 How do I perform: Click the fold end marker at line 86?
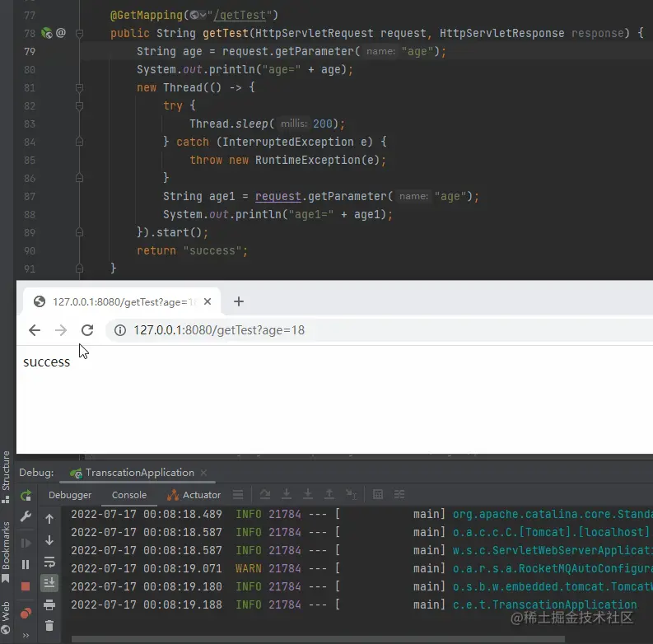coord(80,178)
